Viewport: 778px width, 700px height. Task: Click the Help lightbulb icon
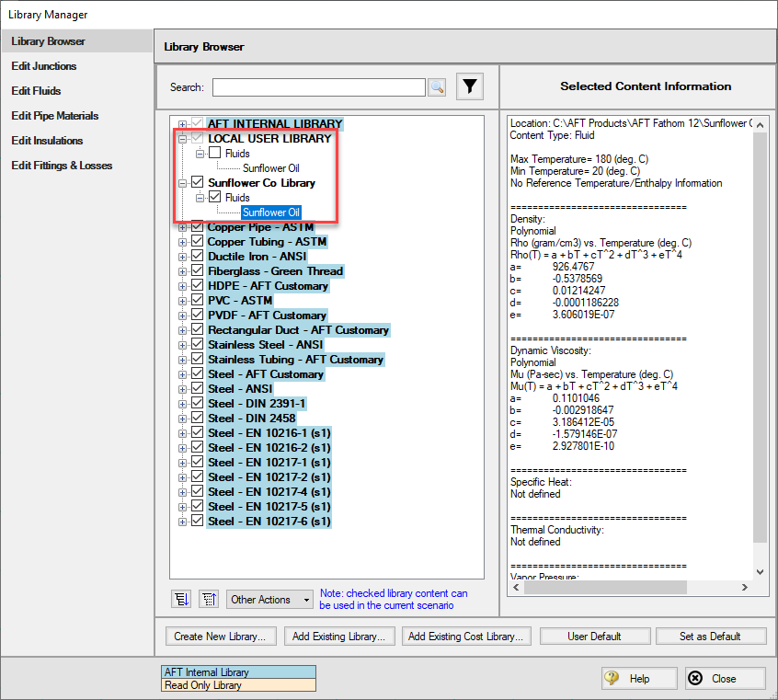coord(612,678)
